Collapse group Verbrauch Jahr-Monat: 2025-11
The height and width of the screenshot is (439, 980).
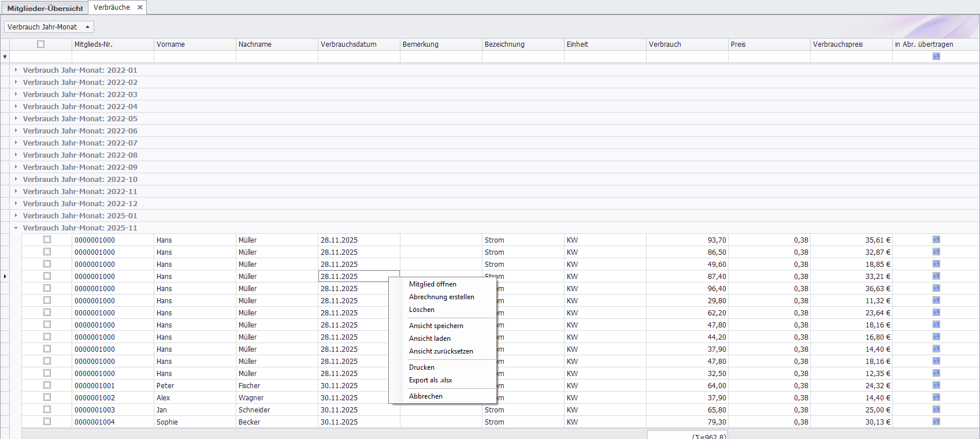tap(16, 228)
